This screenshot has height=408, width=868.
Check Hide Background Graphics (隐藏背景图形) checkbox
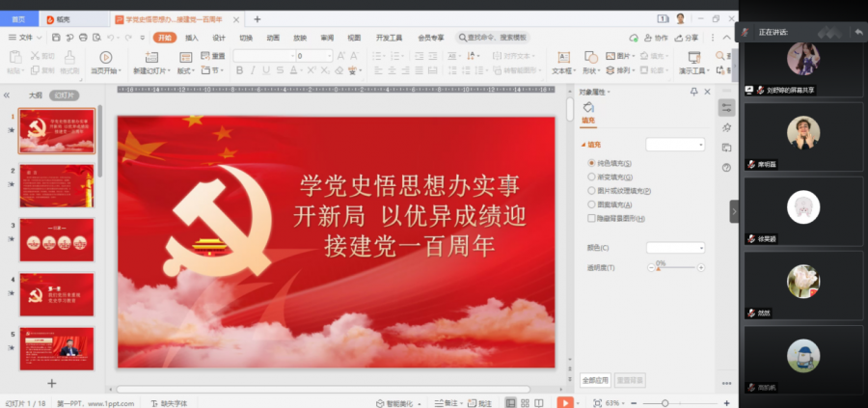point(591,218)
